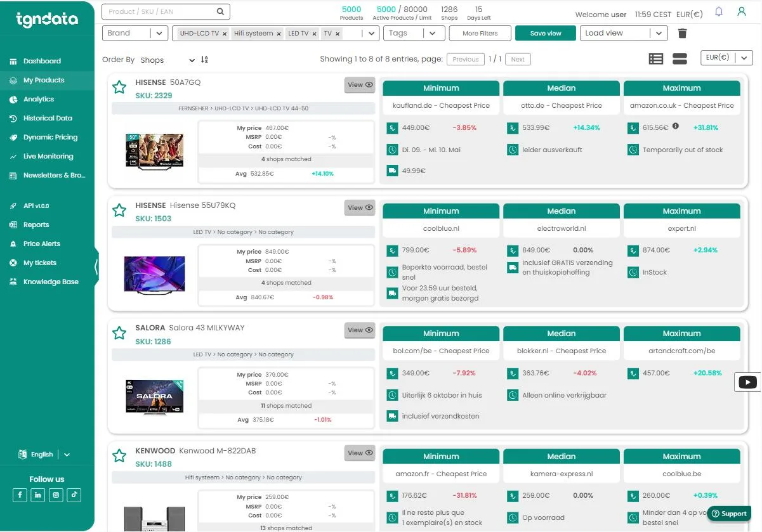Click the Salora TV product thumbnail
The height and width of the screenshot is (532, 762).
[155, 396]
